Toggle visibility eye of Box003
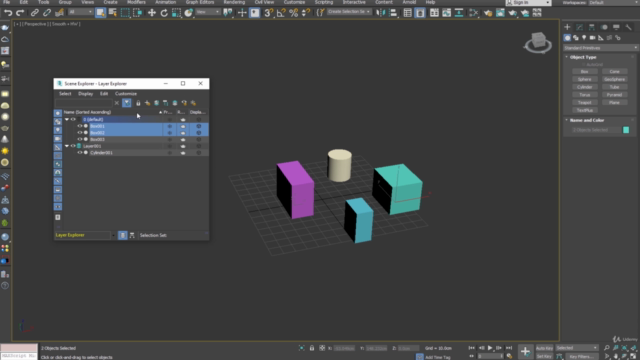The image size is (640, 360). [80, 139]
